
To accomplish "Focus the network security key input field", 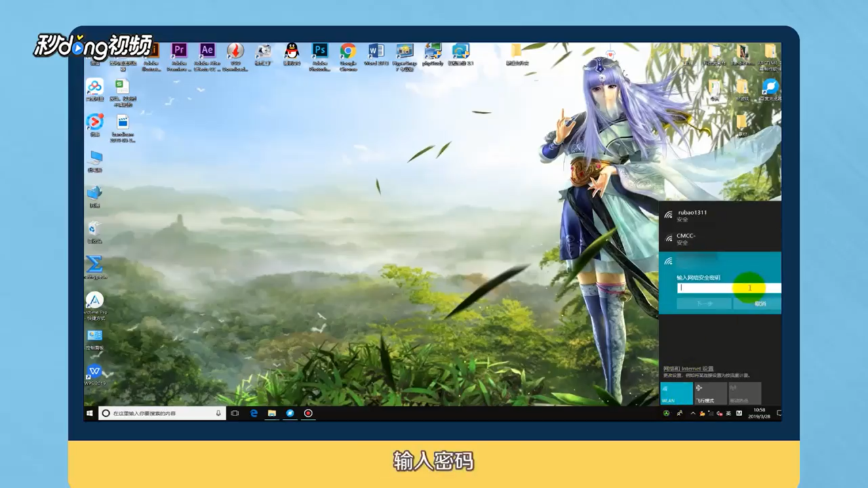I will pyautogui.click(x=729, y=288).
